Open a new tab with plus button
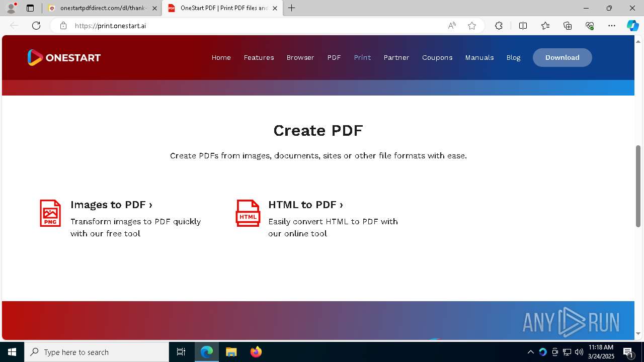The height and width of the screenshot is (362, 644). (292, 8)
